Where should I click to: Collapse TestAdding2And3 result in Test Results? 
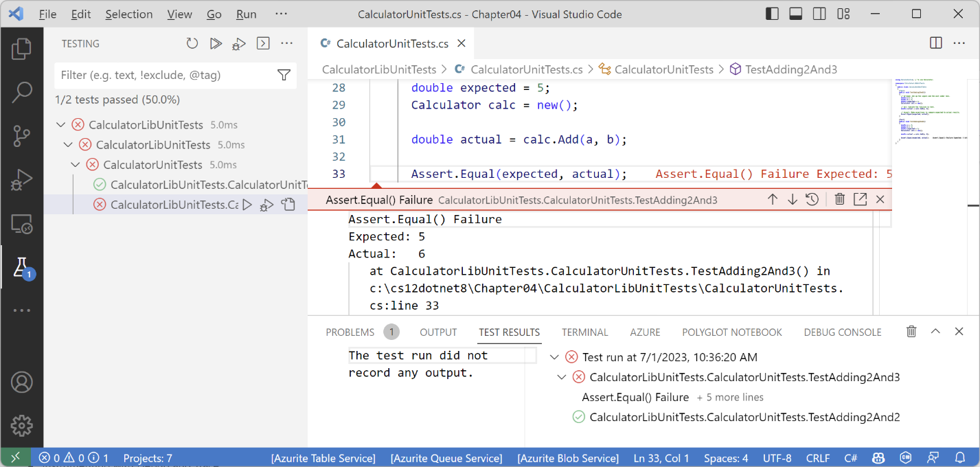click(x=562, y=377)
